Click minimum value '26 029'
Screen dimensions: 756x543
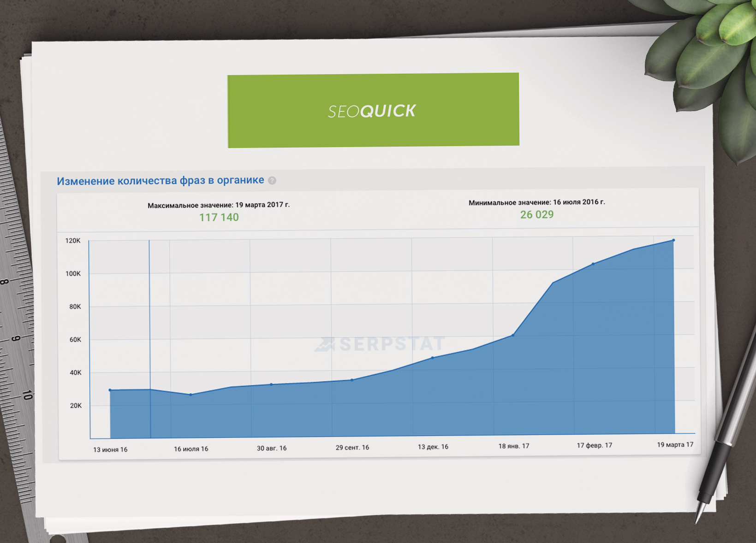tap(537, 214)
